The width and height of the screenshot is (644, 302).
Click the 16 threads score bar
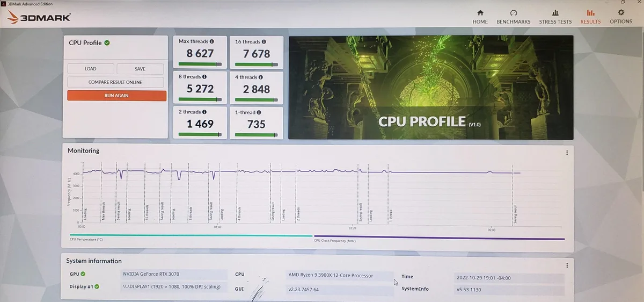tap(257, 64)
